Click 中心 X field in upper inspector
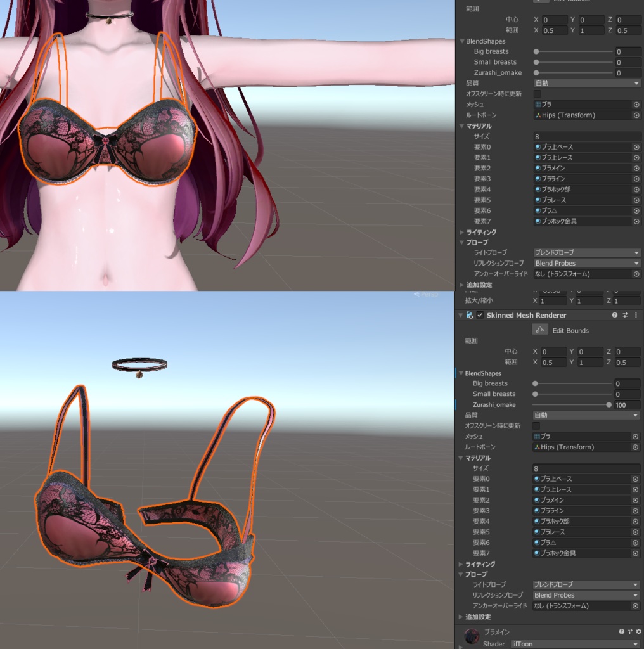 point(555,20)
